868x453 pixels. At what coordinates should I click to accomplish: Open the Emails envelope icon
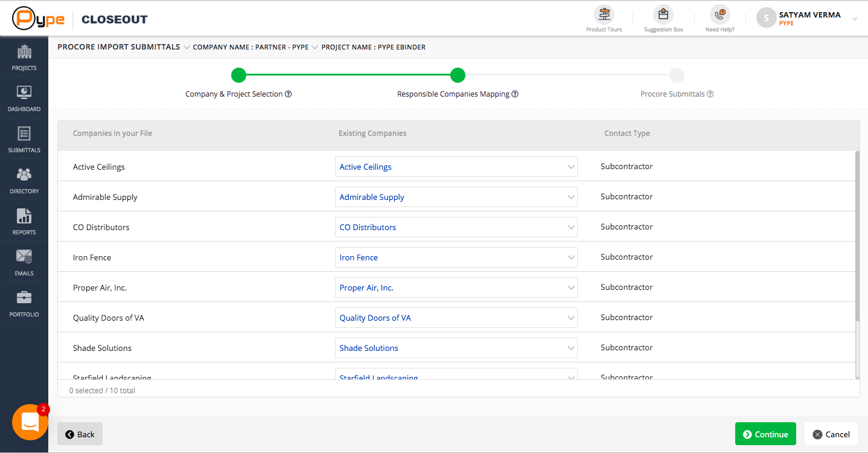click(x=24, y=257)
